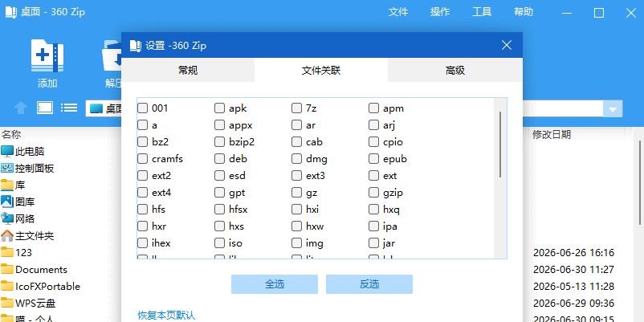Screen dimensions: 644x322
Task: Check the gzip association box
Action: click(x=373, y=193)
